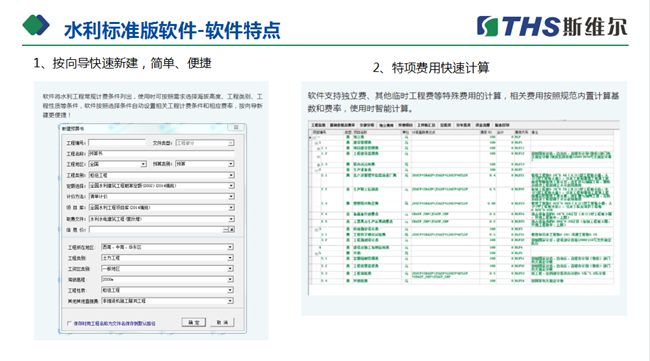Open the 预算类别 dropdown
650x361 pixels.
point(230,164)
